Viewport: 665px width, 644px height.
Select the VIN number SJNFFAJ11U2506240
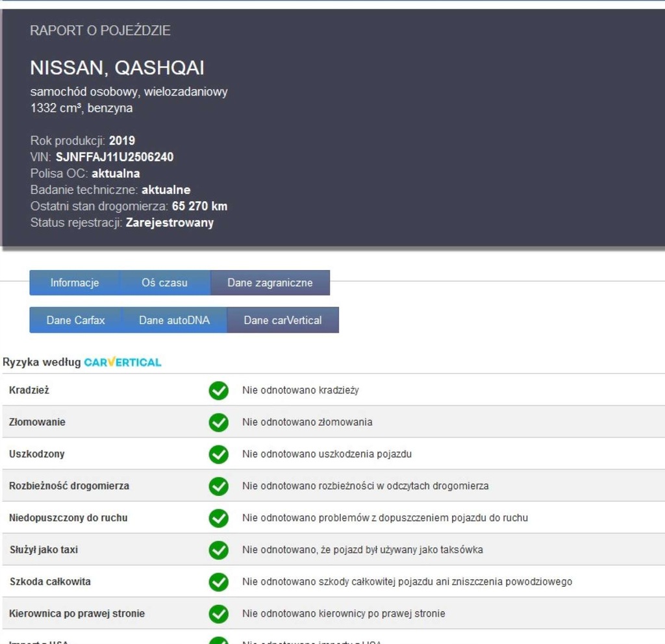coord(114,157)
